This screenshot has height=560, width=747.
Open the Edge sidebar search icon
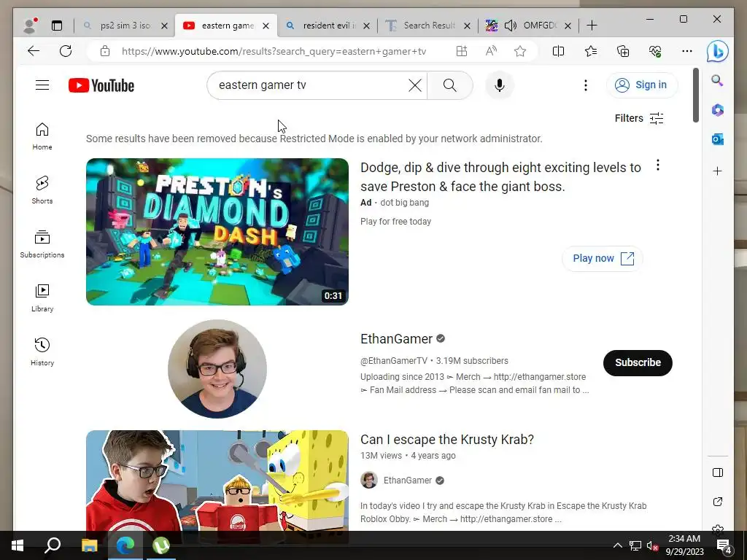click(718, 80)
